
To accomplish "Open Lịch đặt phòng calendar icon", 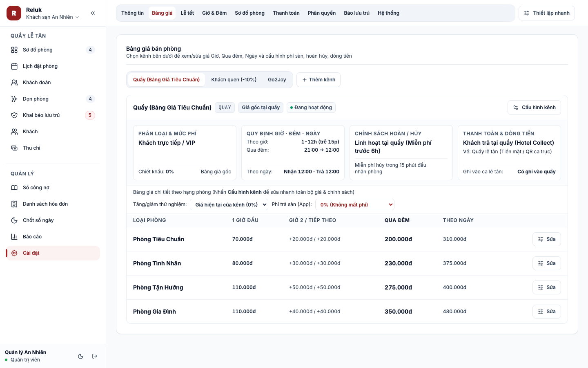I will click(14, 66).
